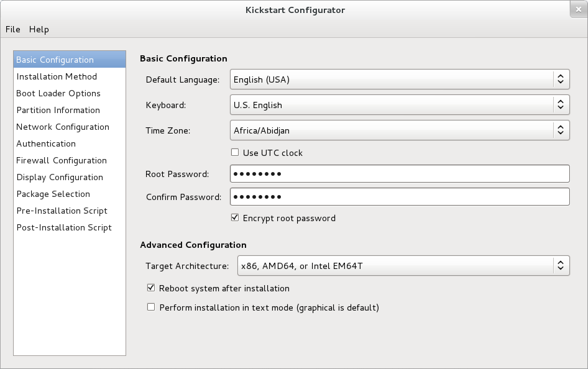Select Network Configuration in sidebar
This screenshot has width=588, height=369.
click(63, 127)
